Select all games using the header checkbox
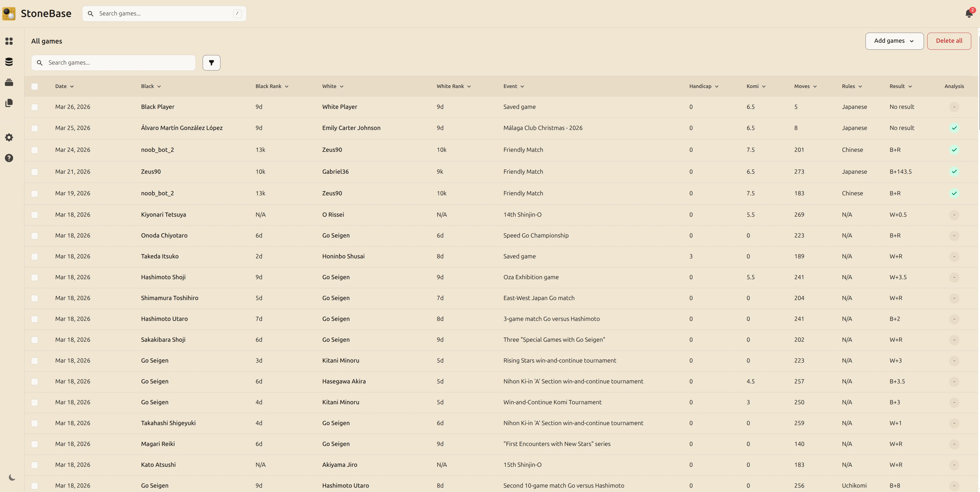 (x=35, y=86)
